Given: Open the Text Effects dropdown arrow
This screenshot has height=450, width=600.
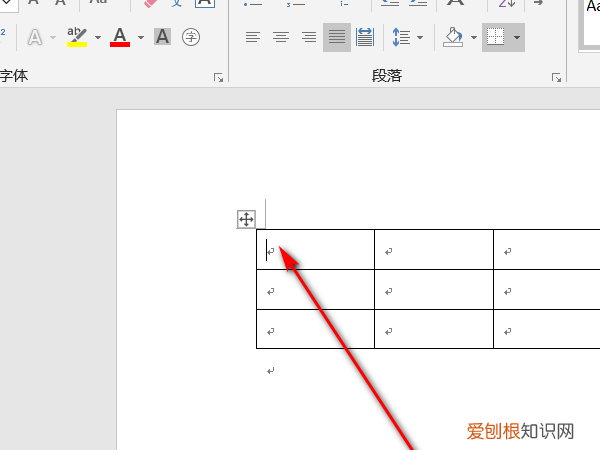Looking at the screenshot, I should pos(53,38).
